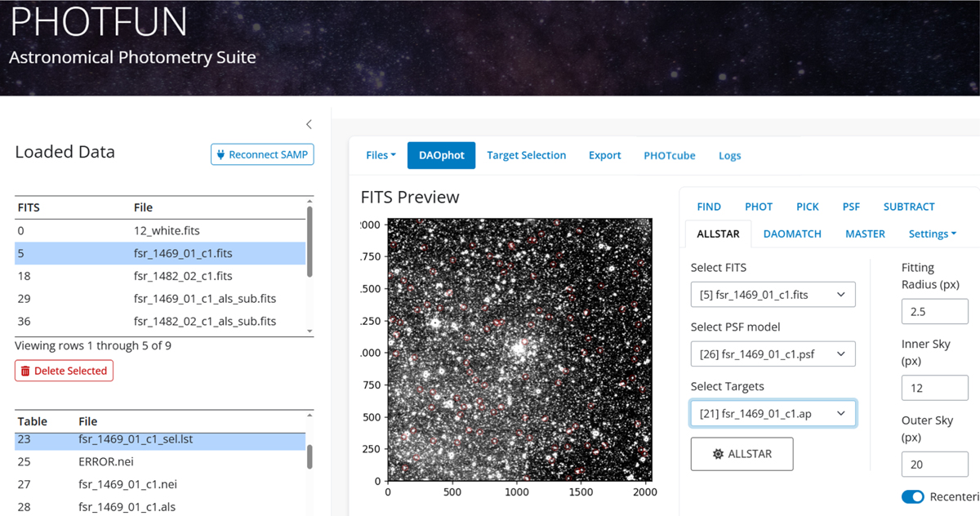Select the ERROR.nei table row
This screenshot has width=980, height=516.
pos(102,461)
